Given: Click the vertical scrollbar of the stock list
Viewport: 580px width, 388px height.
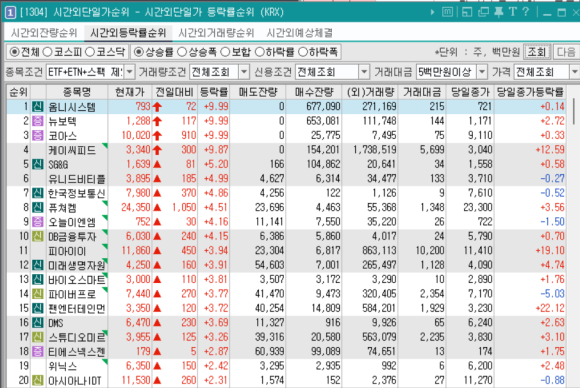Looking at the screenshot, I should (x=574, y=111).
